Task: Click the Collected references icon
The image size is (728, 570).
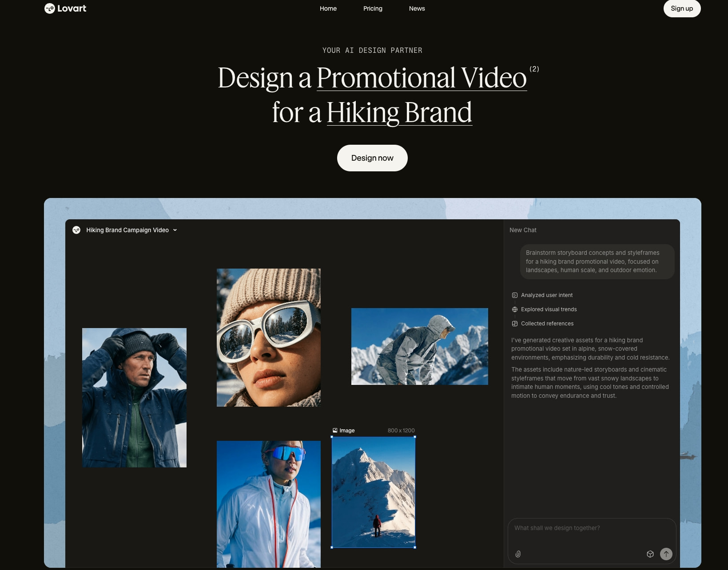Action: [x=515, y=324]
